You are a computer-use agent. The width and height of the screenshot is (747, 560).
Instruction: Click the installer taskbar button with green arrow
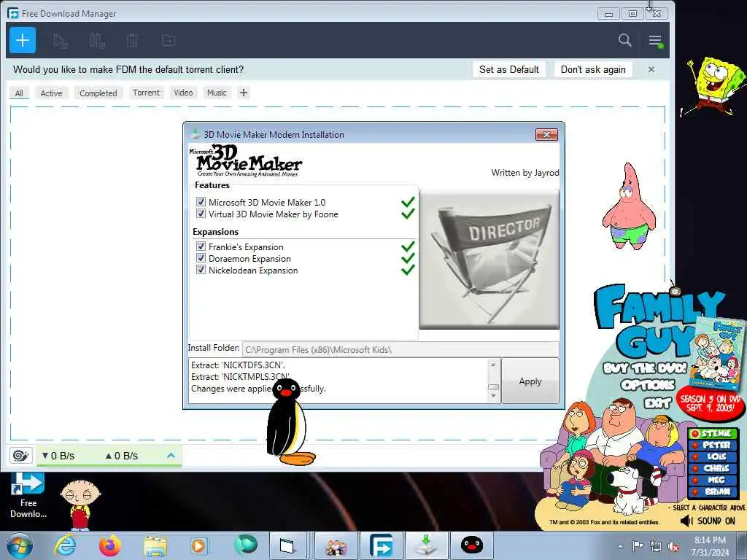coord(426,545)
